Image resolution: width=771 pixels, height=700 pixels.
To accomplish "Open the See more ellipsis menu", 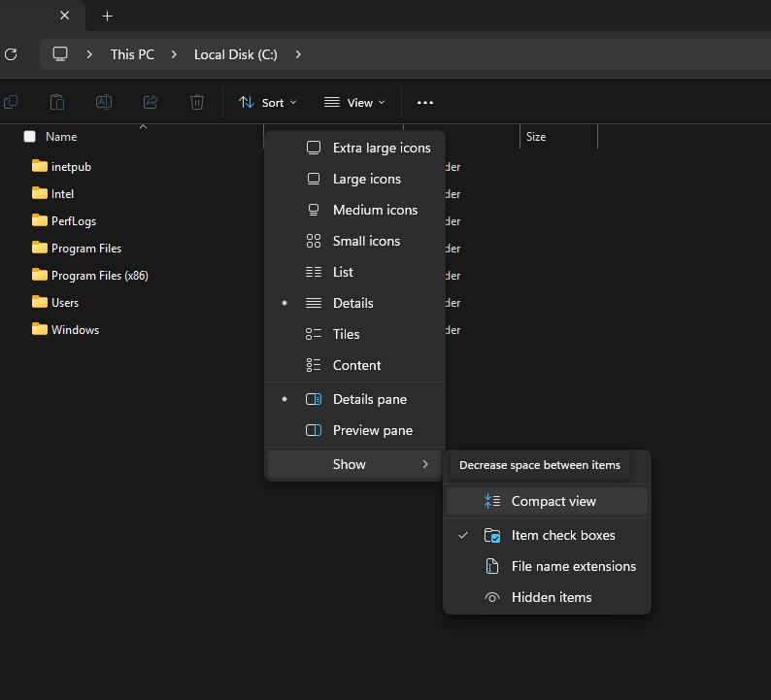I will 425,103.
